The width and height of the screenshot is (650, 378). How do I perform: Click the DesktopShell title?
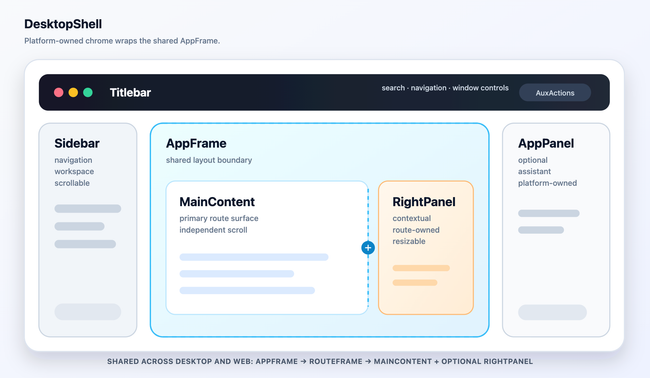[x=63, y=24]
